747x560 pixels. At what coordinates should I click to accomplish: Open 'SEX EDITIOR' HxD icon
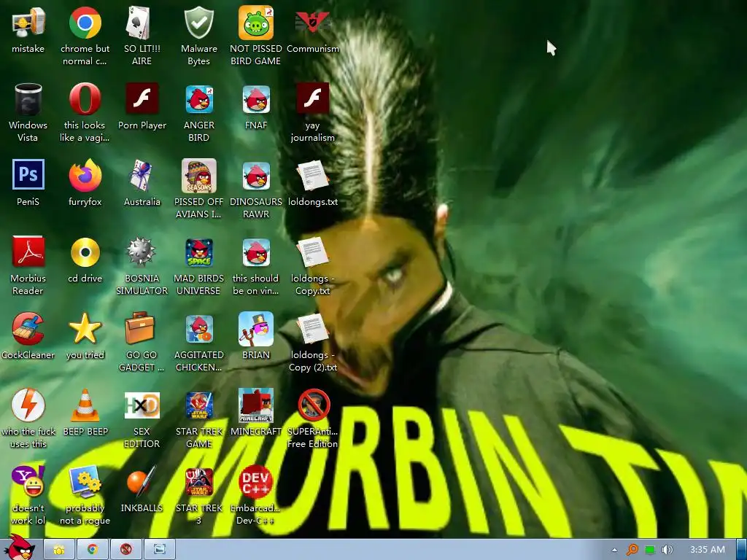[x=142, y=405]
